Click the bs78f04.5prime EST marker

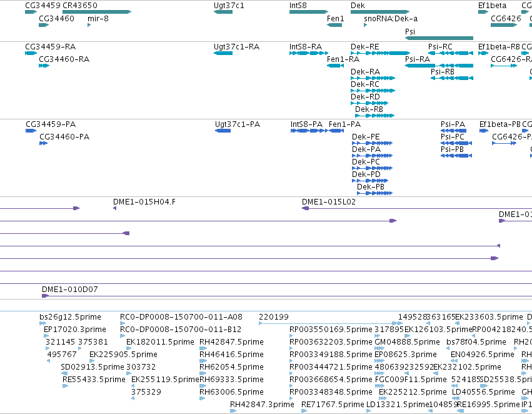tap(448, 348)
